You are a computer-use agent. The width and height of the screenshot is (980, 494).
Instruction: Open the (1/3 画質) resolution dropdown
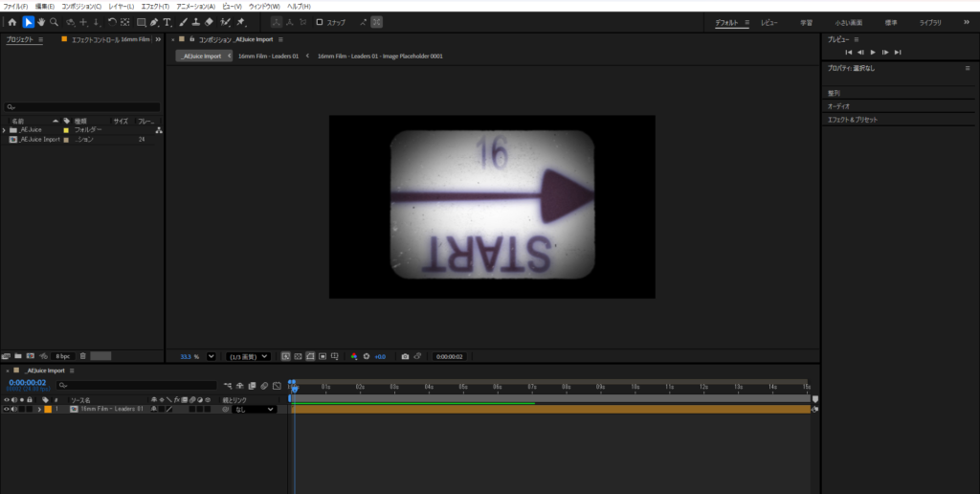pos(247,356)
